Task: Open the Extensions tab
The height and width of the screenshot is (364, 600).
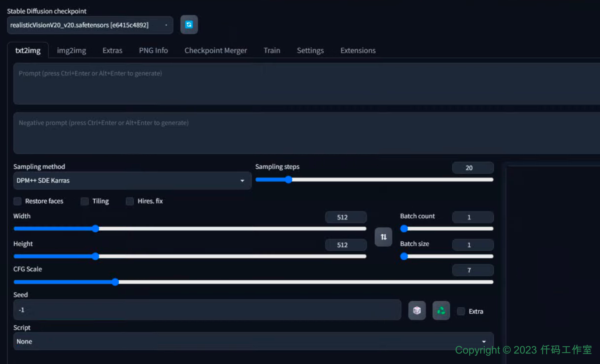Action: [x=358, y=50]
